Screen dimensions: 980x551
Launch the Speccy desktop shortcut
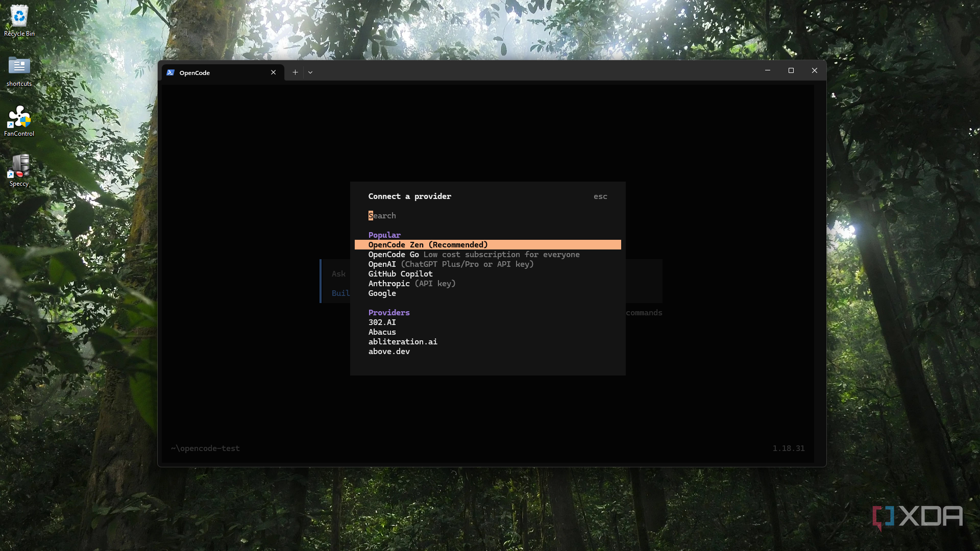19,171
